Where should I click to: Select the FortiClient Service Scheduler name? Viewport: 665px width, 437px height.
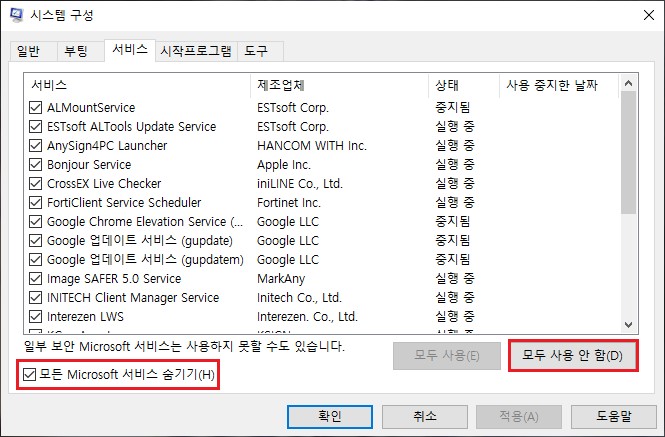click(x=124, y=203)
